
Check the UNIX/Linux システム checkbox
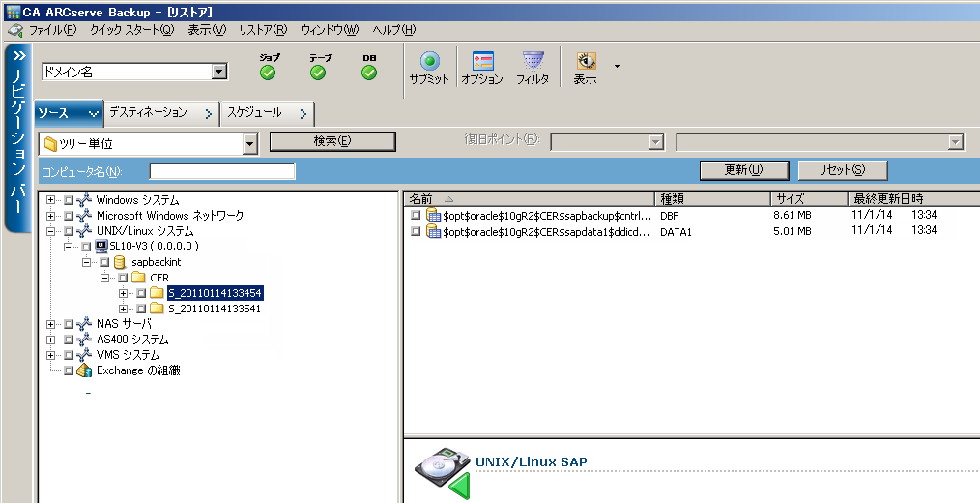[x=69, y=231]
